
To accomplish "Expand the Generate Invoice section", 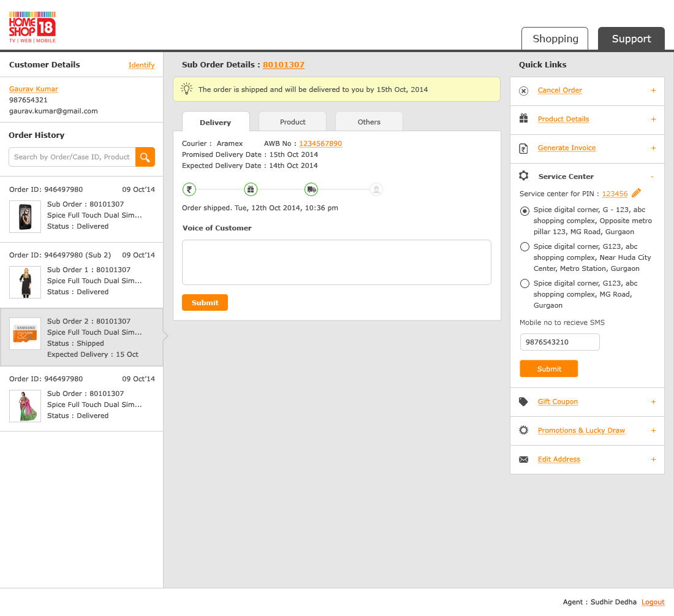I will click(653, 148).
